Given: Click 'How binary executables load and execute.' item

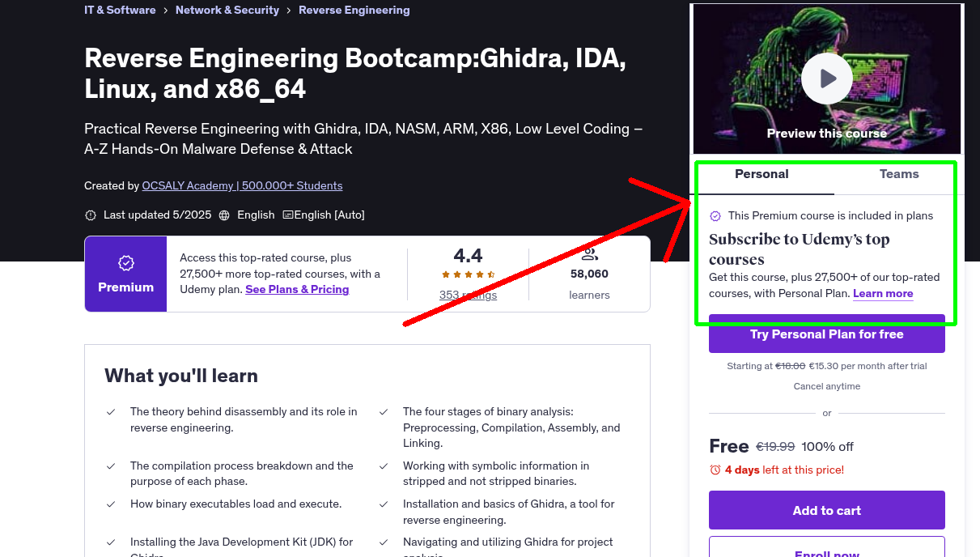Looking at the screenshot, I should [235, 504].
